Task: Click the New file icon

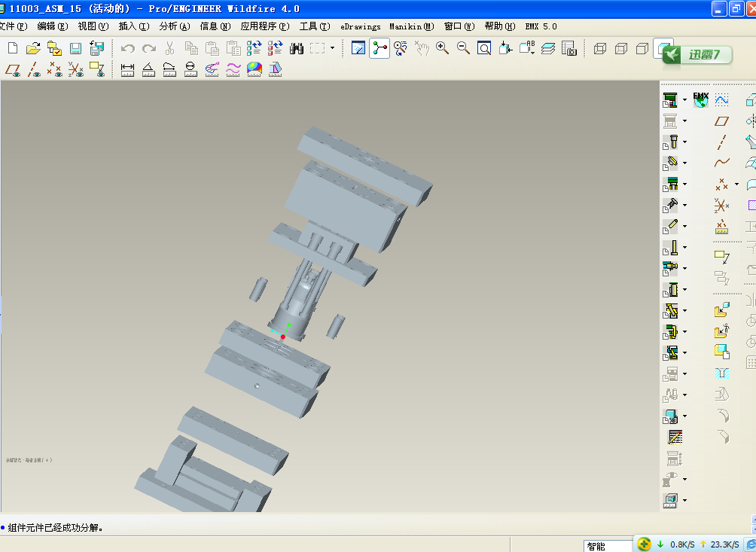Action: click(13, 48)
